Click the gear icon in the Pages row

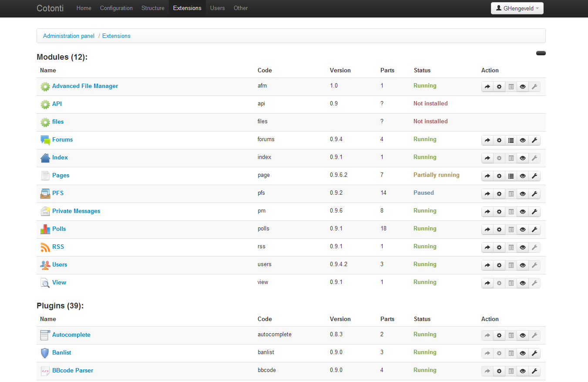coord(499,176)
